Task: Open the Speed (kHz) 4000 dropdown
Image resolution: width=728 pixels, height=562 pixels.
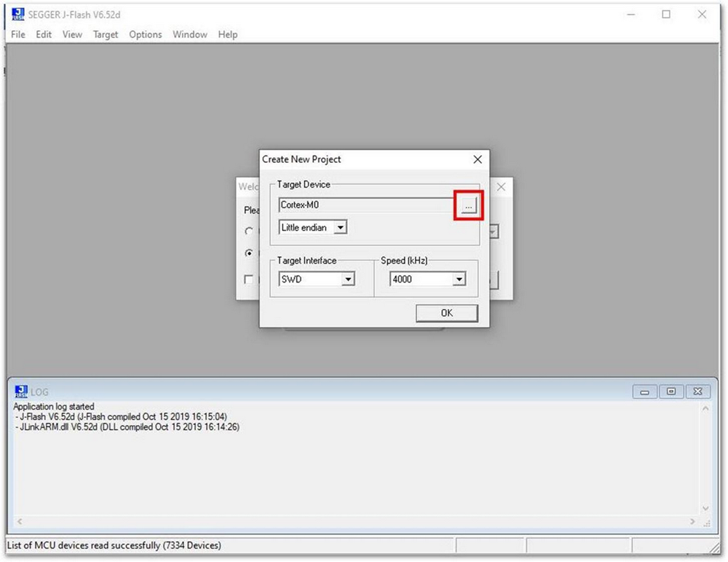Action: pos(459,279)
